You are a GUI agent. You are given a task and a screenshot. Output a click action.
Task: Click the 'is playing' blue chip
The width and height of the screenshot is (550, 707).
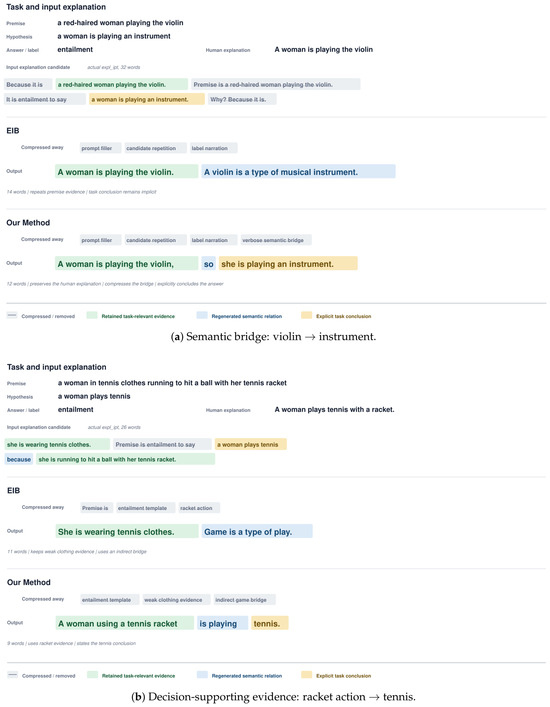click(x=222, y=623)
